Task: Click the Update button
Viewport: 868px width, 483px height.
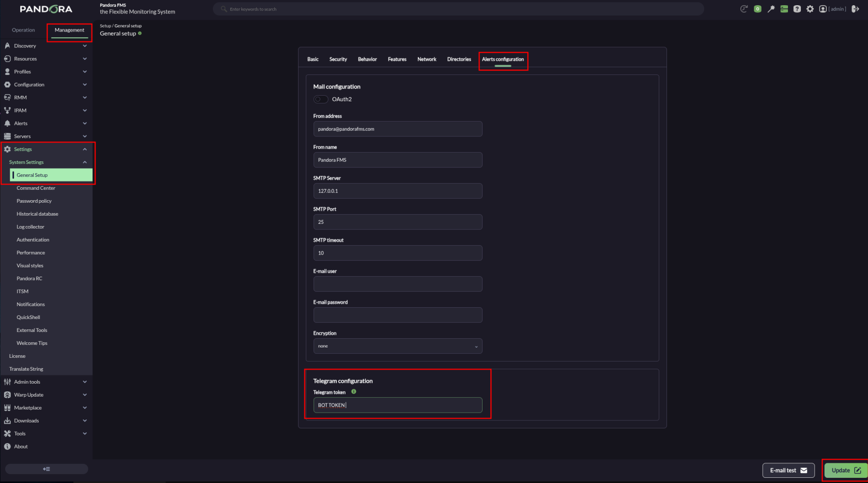Action: point(846,471)
